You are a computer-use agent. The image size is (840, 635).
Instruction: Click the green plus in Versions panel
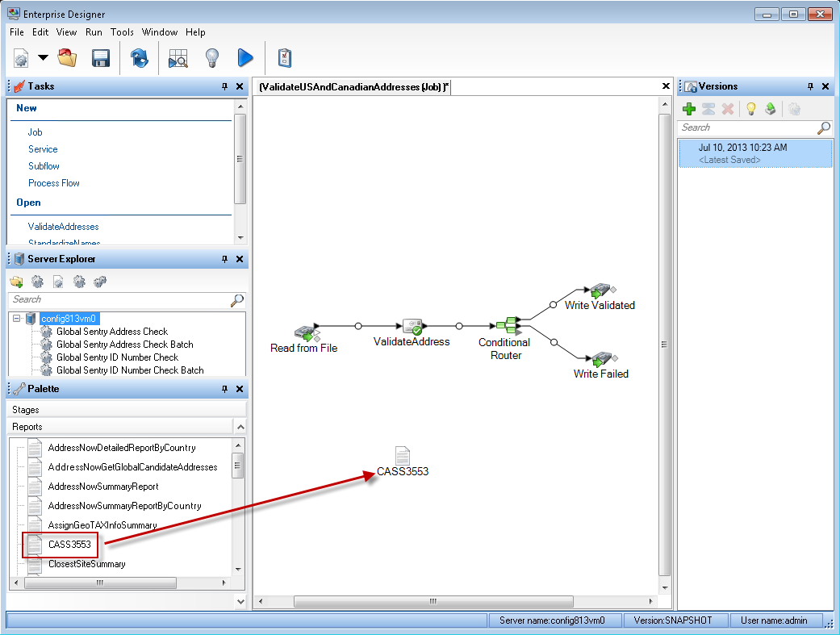(689, 109)
